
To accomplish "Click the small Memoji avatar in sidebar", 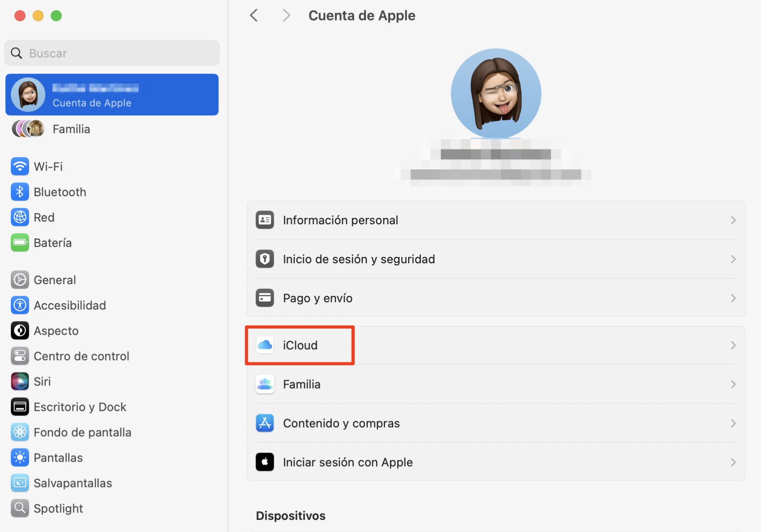I will (x=28, y=94).
